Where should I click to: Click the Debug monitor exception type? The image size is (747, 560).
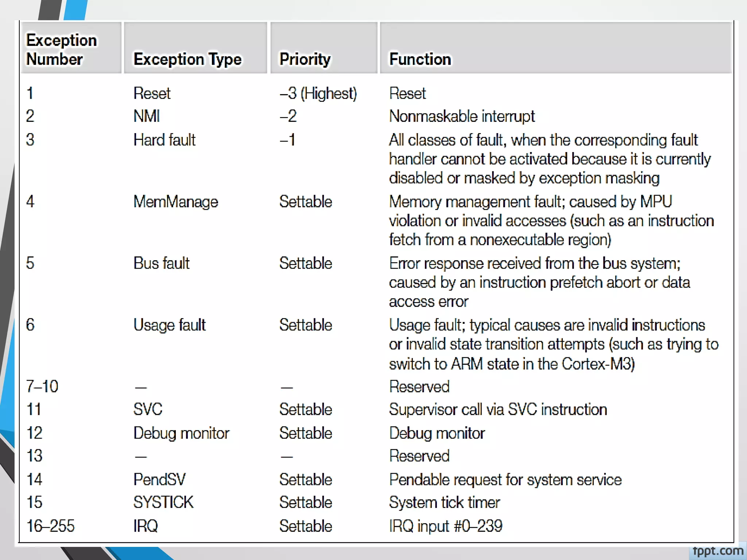pyautogui.click(x=181, y=433)
